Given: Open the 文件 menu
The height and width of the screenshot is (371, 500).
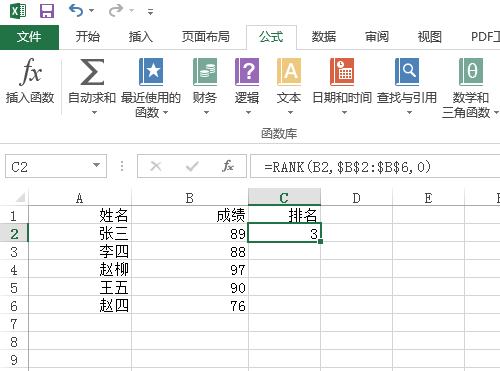Looking at the screenshot, I should click(x=29, y=37).
